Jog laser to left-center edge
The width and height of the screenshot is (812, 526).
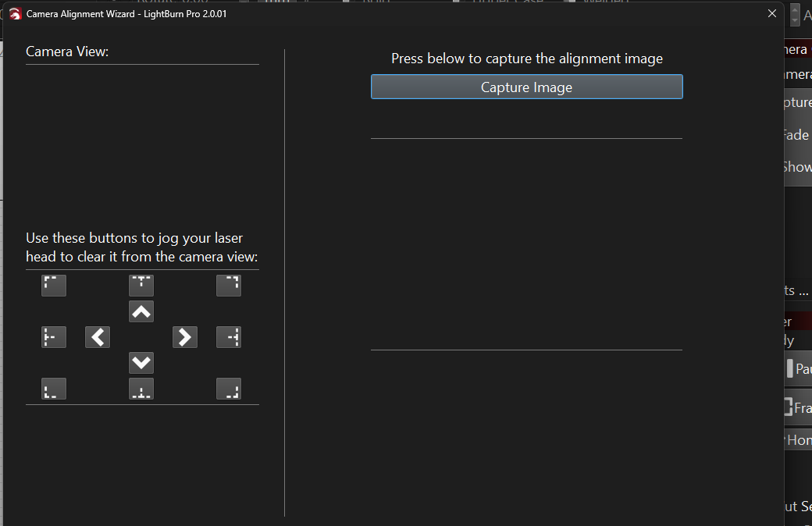pos(54,337)
